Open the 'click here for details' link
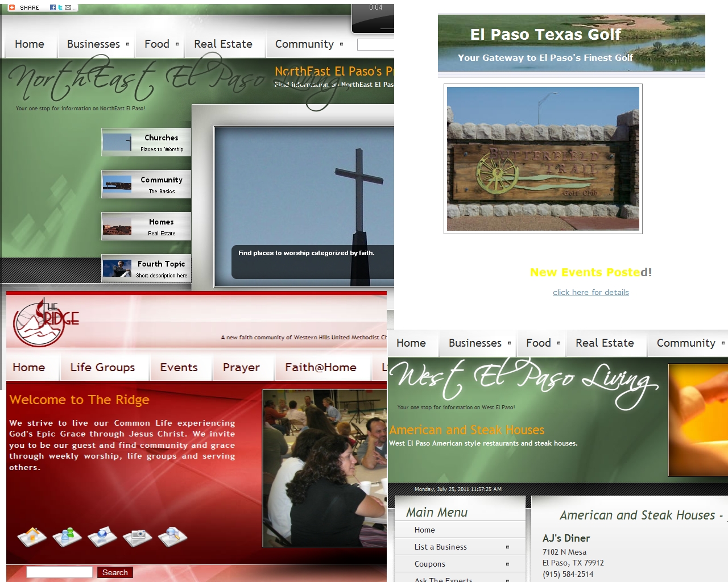 (591, 292)
